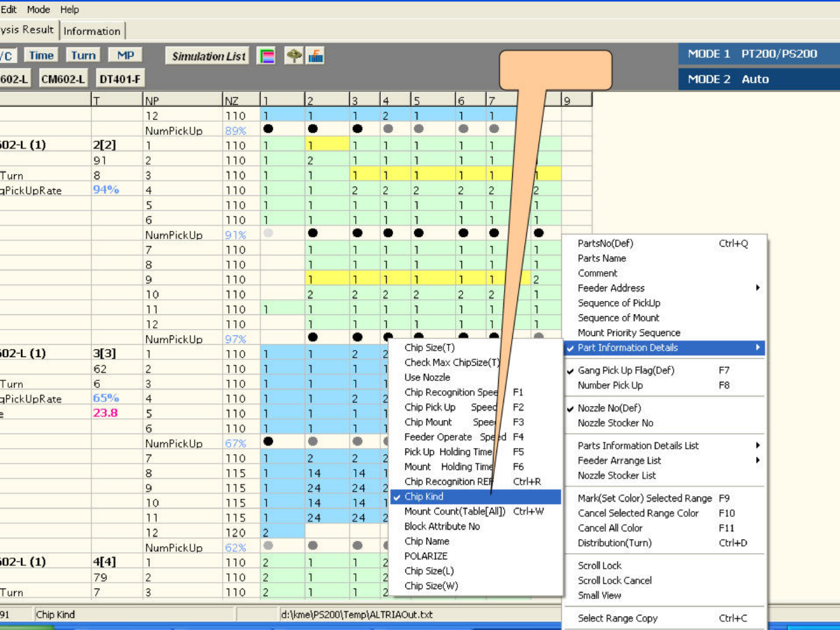
Task: Click the yellow highlighted cell in column 2
Action: (x=327, y=145)
